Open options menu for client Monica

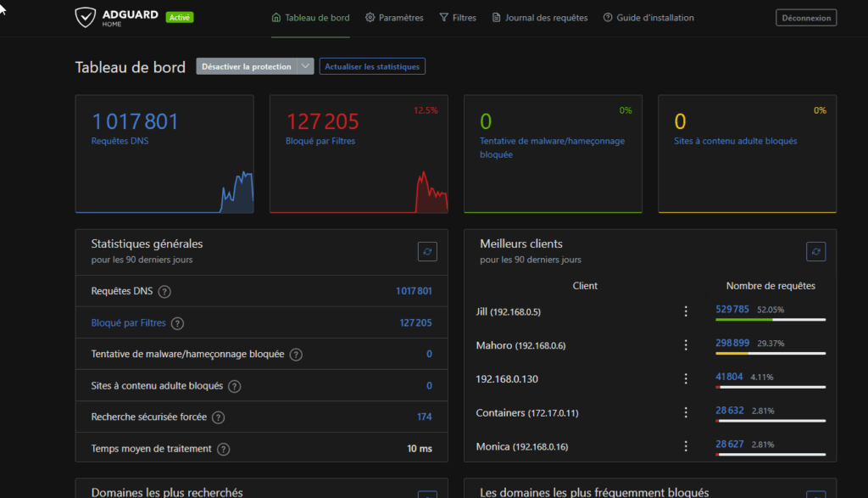coord(686,446)
